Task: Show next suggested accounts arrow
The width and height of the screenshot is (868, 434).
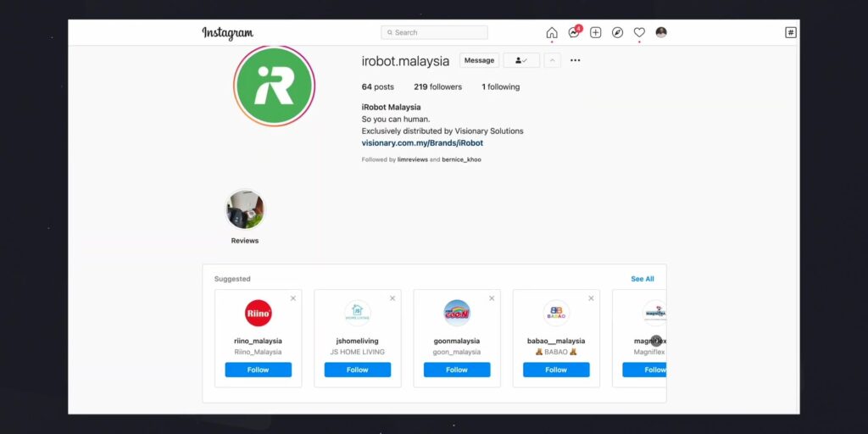Action: (x=656, y=341)
